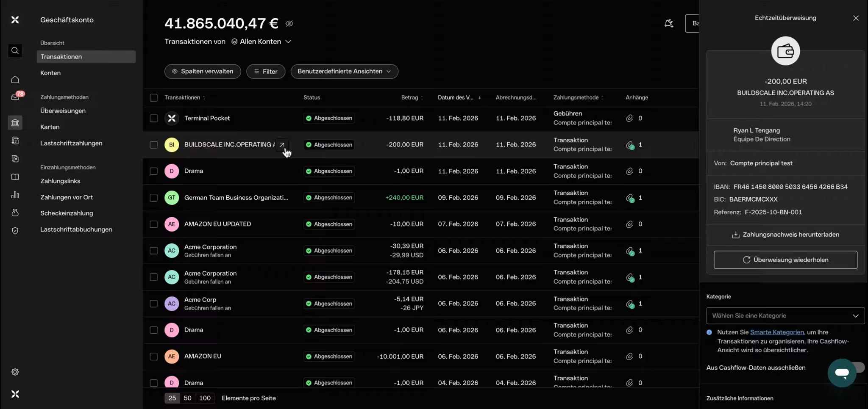
Task: Open Karten menu item
Action: click(x=50, y=127)
